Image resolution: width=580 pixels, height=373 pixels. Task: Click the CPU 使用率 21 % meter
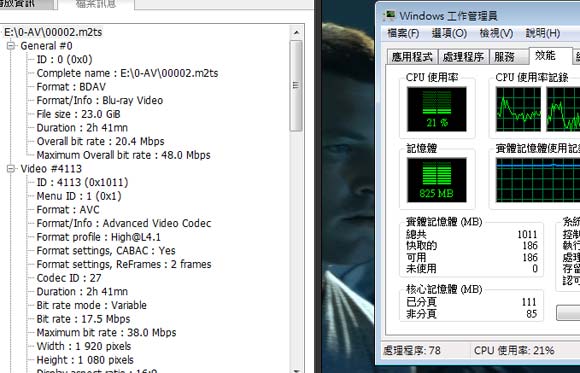436,109
